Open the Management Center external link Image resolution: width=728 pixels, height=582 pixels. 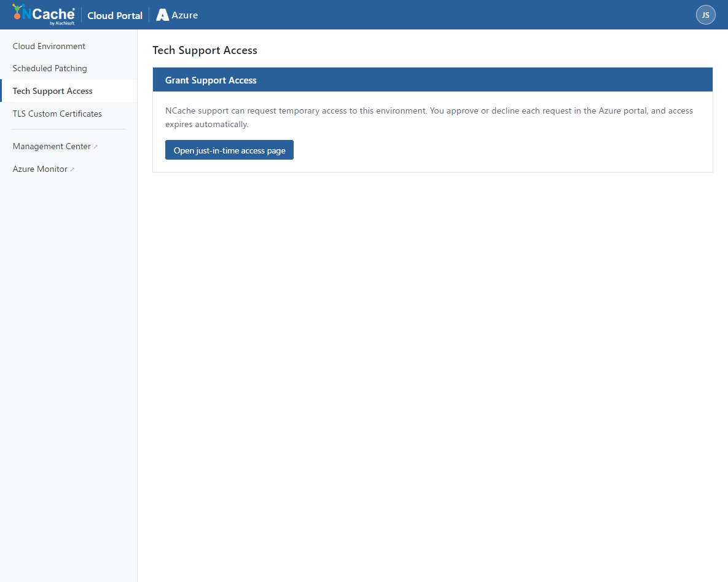(x=55, y=146)
